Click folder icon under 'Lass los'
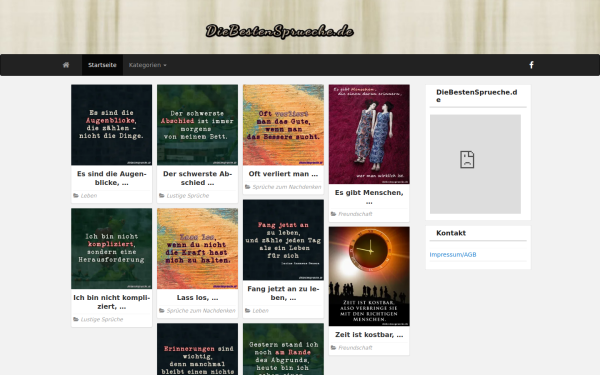The height and width of the screenshot is (375, 600). pyautogui.click(x=161, y=311)
